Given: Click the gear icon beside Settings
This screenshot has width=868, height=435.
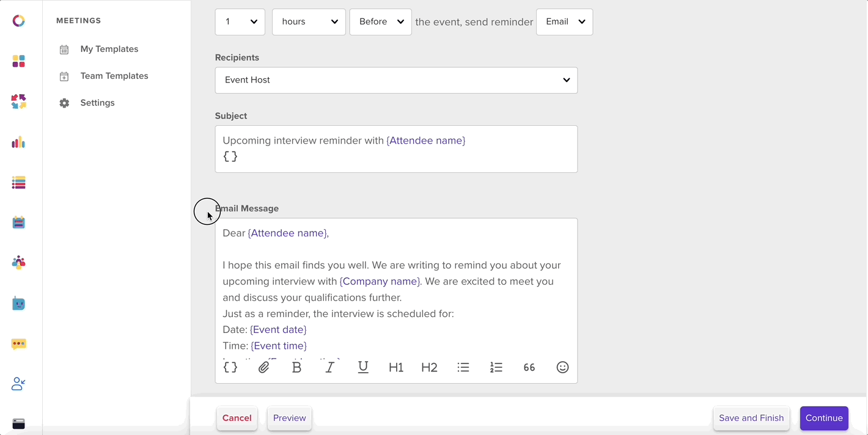Looking at the screenshot, I should pos(64,103).
